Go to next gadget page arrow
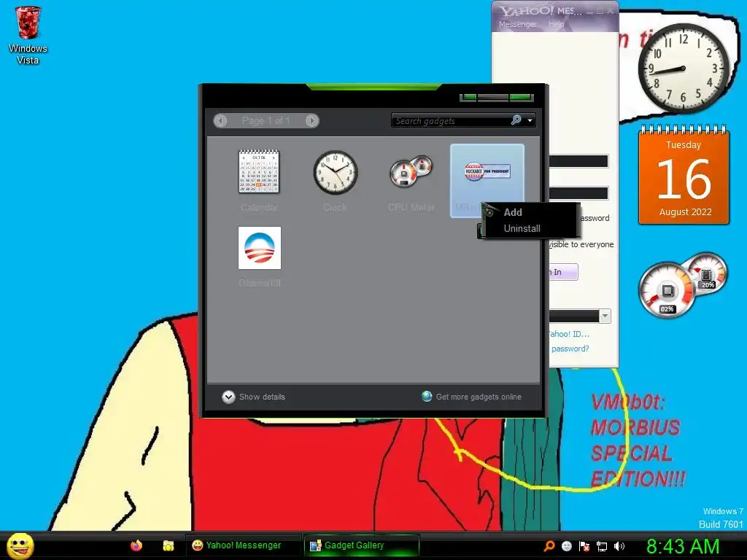 click(311, 120)
